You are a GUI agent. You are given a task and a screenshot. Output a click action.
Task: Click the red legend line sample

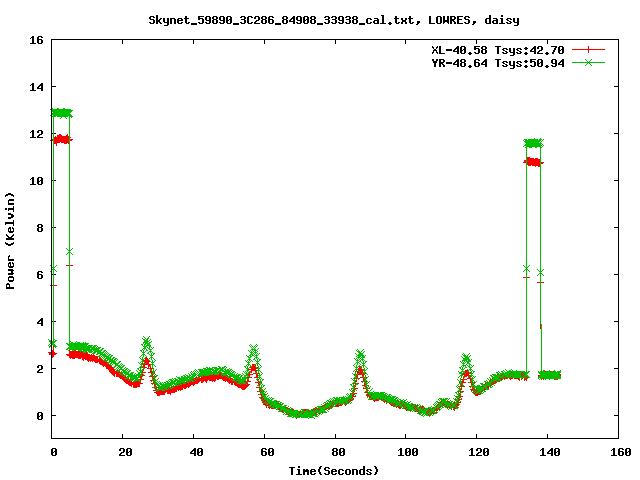(588, 50)
